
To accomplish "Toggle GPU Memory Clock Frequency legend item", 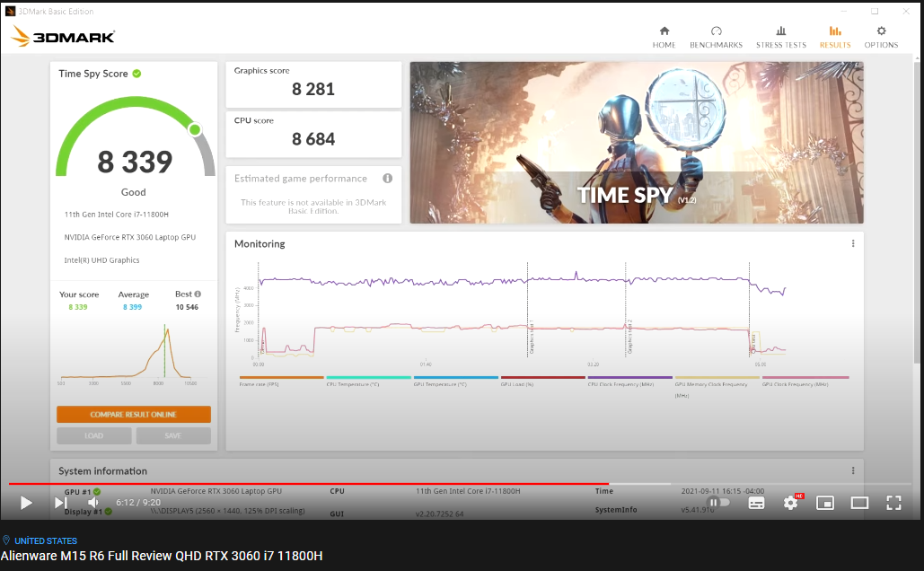I will [x=717, y=386].
